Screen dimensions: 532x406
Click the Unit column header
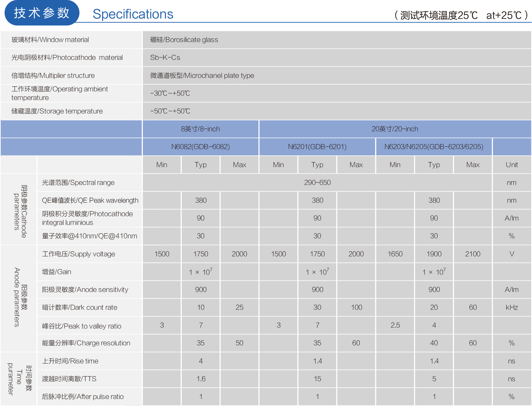tap(512, 165)
